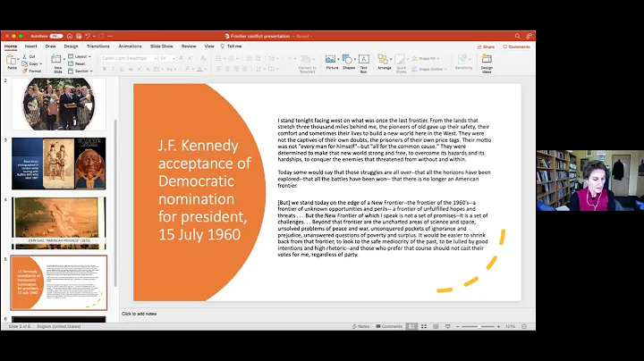Screen dimensions: 644x361
Task: Select slide 4 American Progress thumbnail
Action: [x=59, y=223]
